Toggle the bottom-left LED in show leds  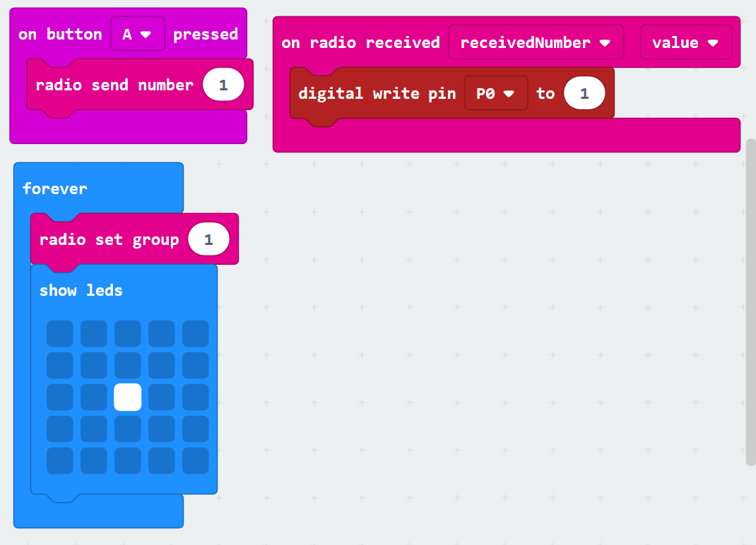(x=60, y=460)
